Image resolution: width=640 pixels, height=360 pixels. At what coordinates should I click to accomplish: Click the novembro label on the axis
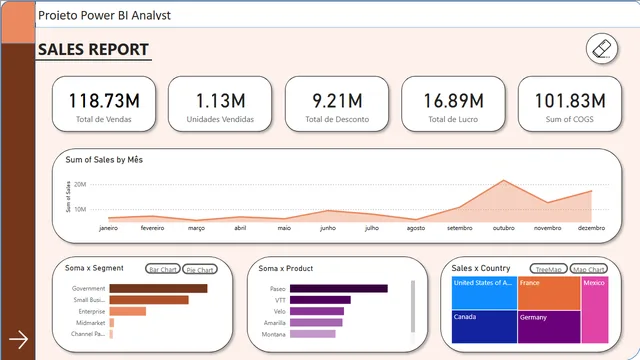pyautogui.click(x=547, y=228)
